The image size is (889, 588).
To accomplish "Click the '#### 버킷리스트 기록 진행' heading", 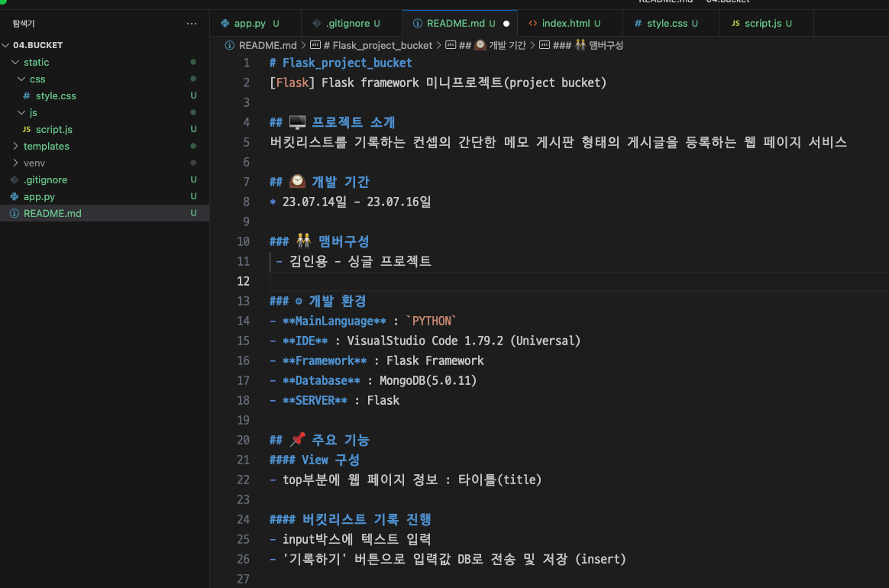I will point(351,519).
